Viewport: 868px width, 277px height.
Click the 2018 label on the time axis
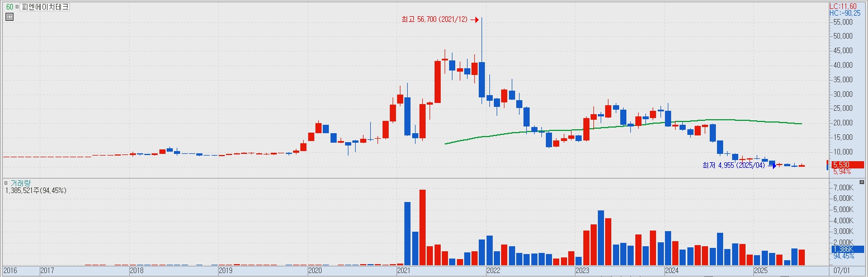coord(136,271)
